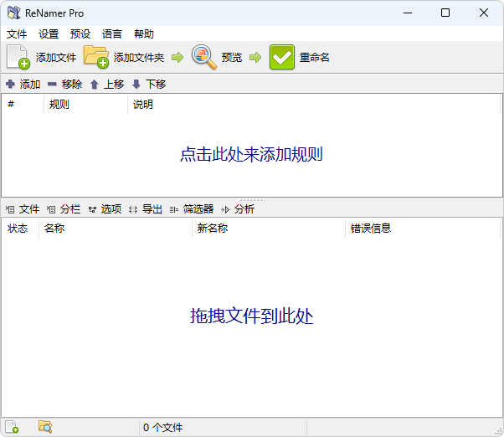Viewport: 504px width, 437px height.
Task: Click the green checkmark 重命名 icon
Action: click(x=282, y=57)
